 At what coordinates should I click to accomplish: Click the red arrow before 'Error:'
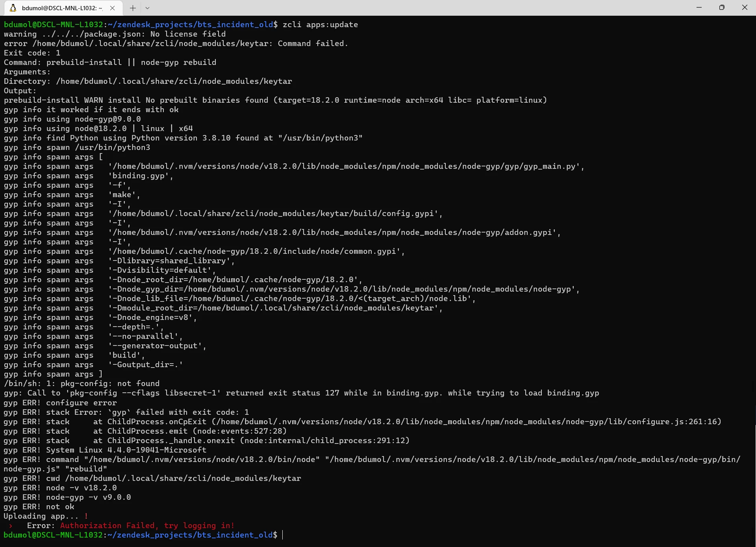pyautogui.click(x=11, y=526)
